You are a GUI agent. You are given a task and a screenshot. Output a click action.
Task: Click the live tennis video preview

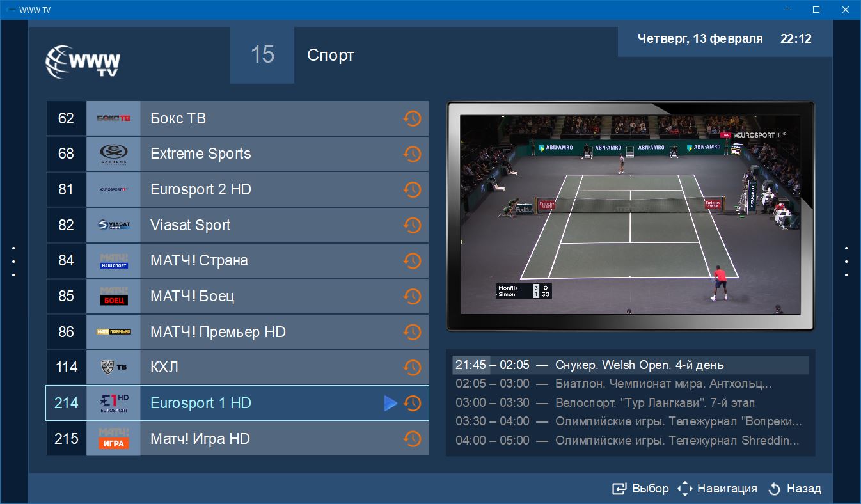(x=630, y=215)
